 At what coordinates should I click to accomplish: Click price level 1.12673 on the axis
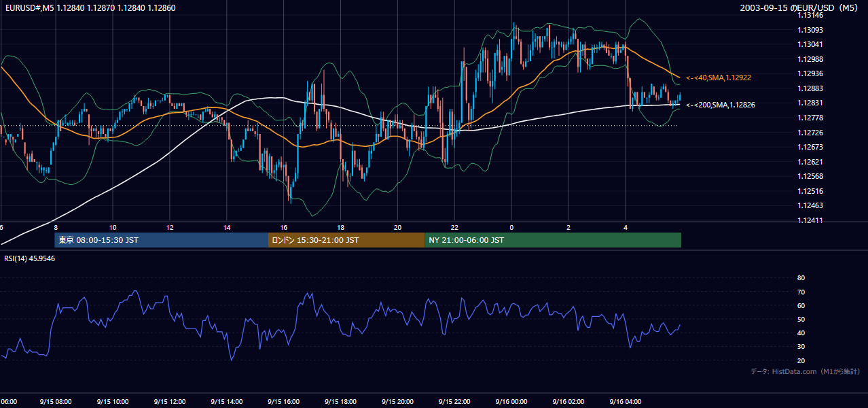point(810,147)
